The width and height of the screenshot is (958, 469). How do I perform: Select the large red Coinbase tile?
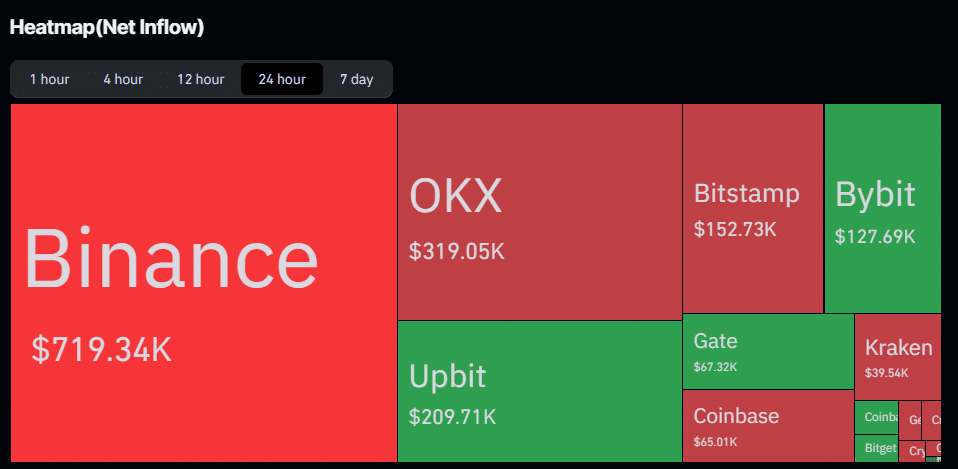click(767, 425)
